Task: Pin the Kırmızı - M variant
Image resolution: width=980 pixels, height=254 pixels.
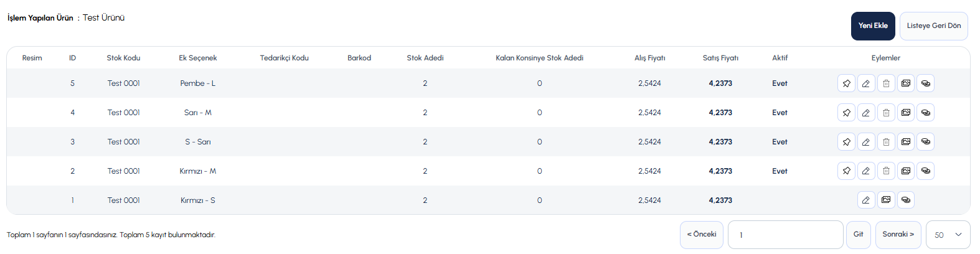Action: point(846,171)
